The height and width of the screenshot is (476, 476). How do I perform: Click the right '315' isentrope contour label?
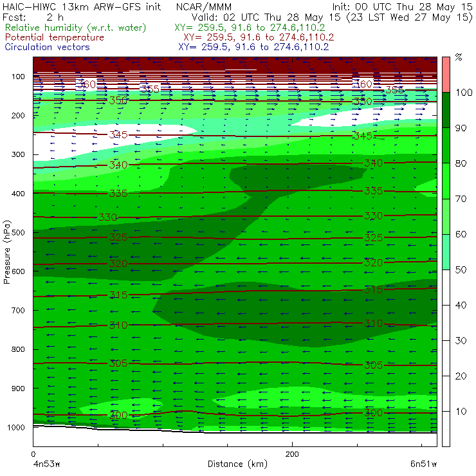pyautogui.click(x=373, y=289)
